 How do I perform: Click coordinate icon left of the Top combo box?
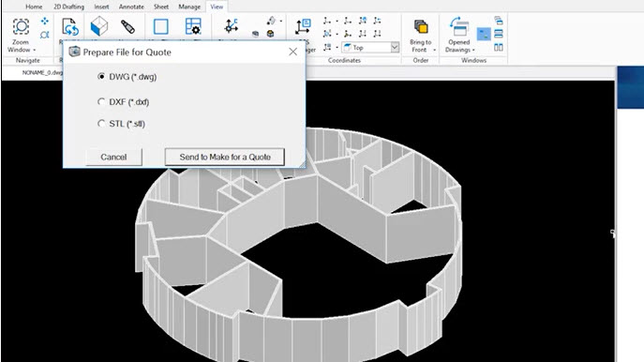pyautogui.click(x=327, y=47)
